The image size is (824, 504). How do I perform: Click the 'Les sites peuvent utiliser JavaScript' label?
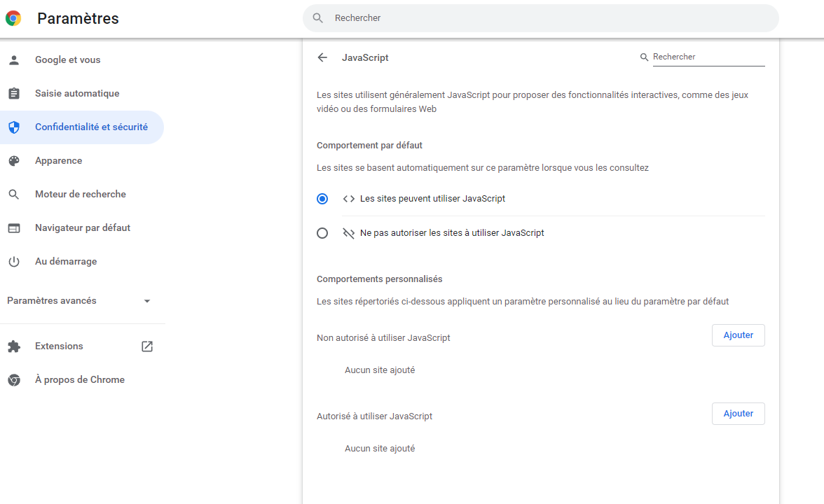pos(432,199)
